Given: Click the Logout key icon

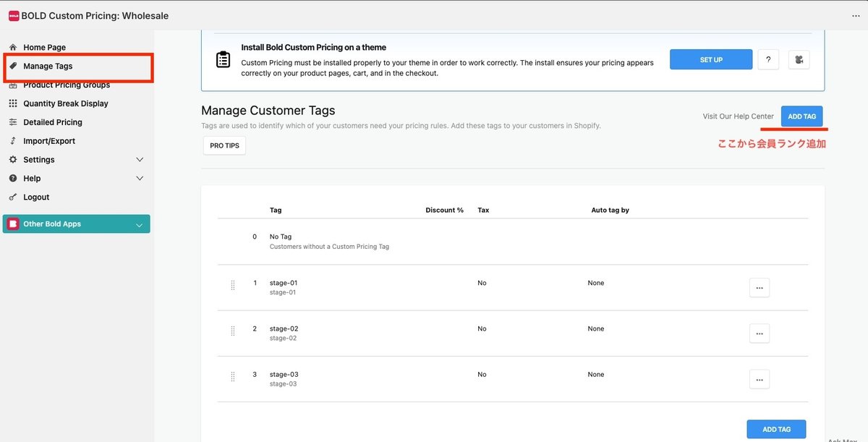Looking at the screenshot, I should pos(13,197).
